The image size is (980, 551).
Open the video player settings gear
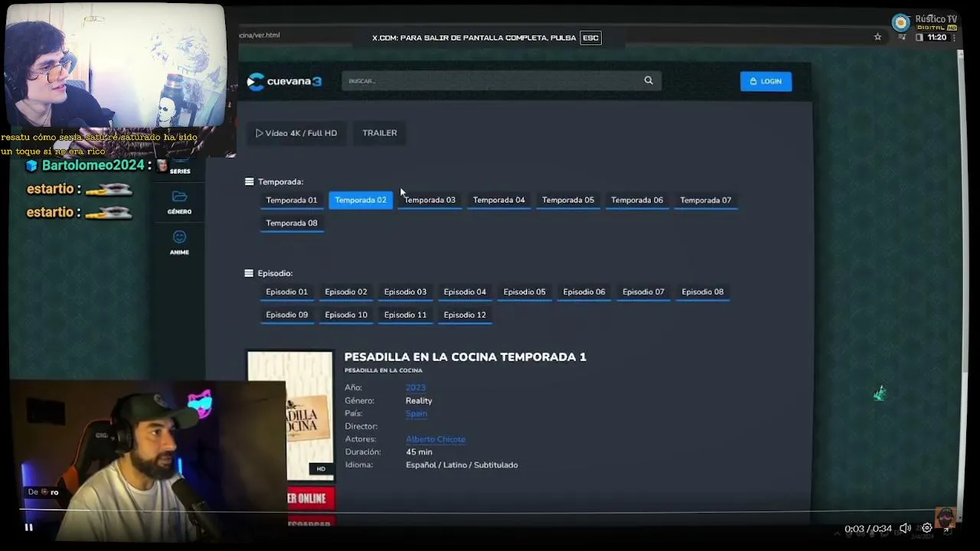(x=926, y=528)
